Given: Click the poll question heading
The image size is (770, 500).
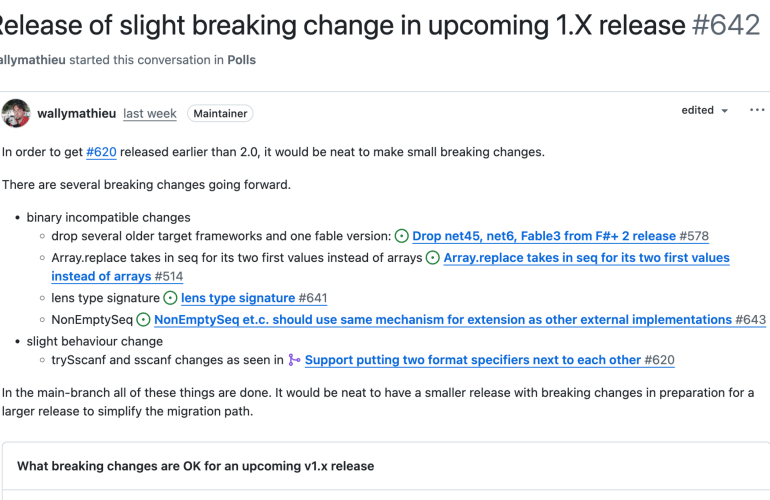Looking at the screenshot, I should 196,466.
